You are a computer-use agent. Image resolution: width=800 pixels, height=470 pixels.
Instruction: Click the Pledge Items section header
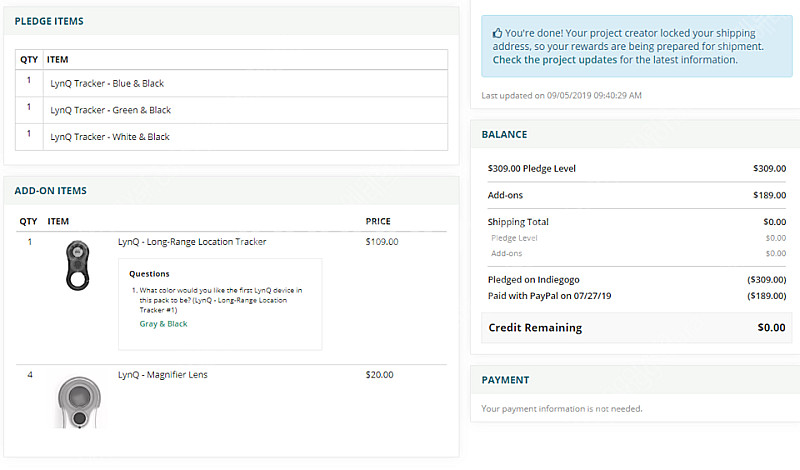(x=49, y=21)
